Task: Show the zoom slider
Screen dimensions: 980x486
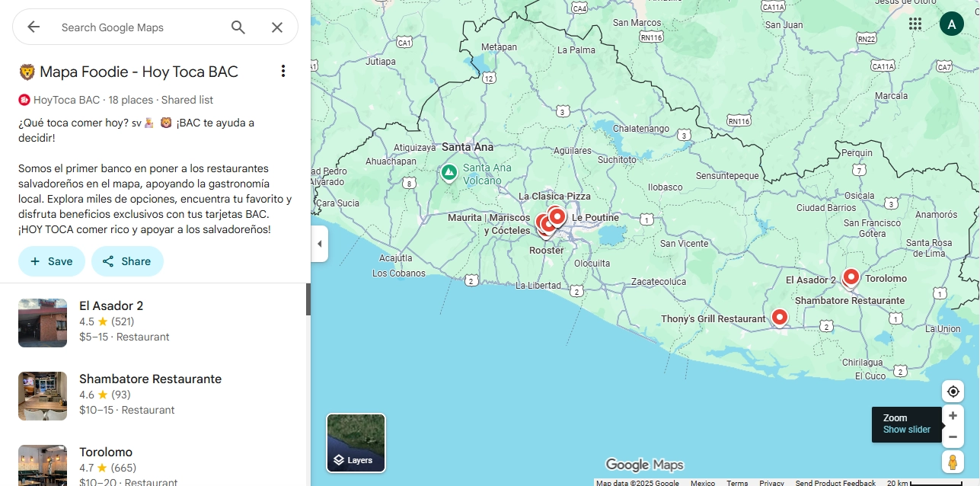Action: click(906, 430)
